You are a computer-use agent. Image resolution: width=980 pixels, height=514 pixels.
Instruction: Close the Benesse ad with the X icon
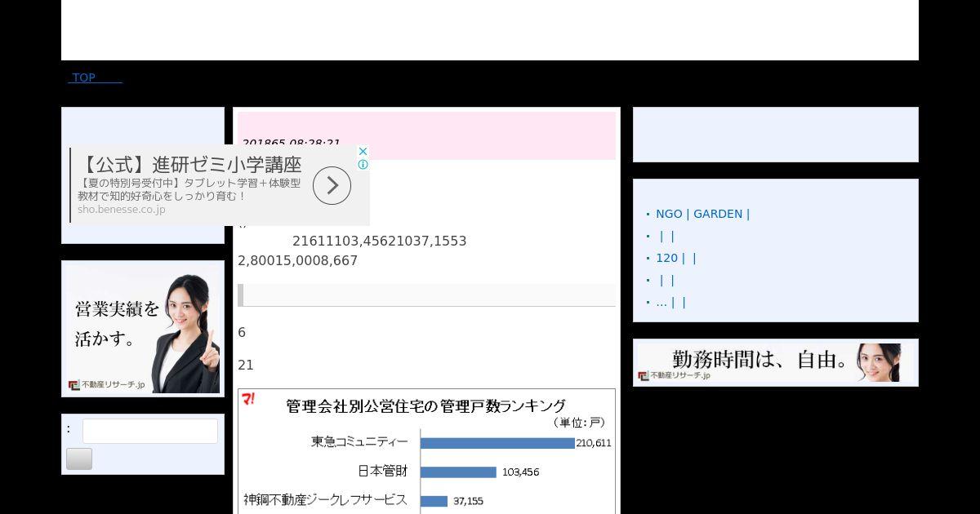pyautogui.click(x=363, y=151)
